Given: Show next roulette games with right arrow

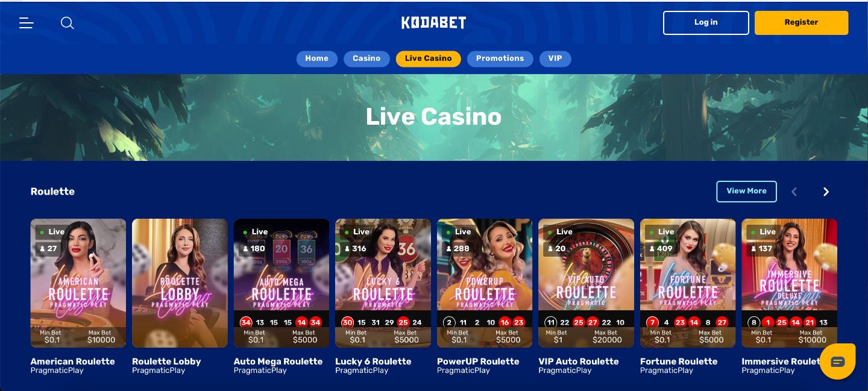Looking at the screenshot, I should pos(826,192).
